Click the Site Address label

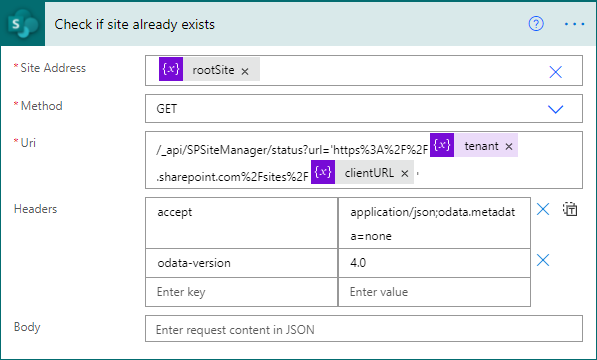click(x=53, y=68)
